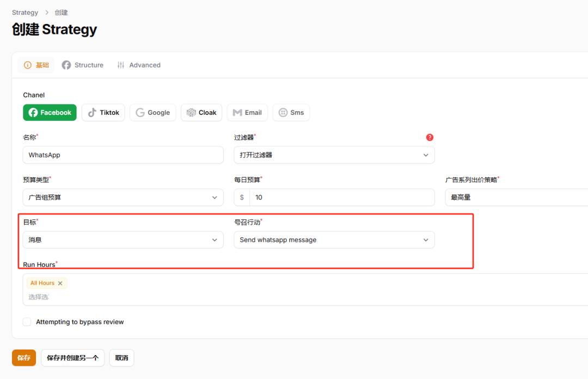This screenshot has height=379, width=588.
Task: Open the 号召行动 Send whatsapp message dropdown
Action: tap(334, 240)
